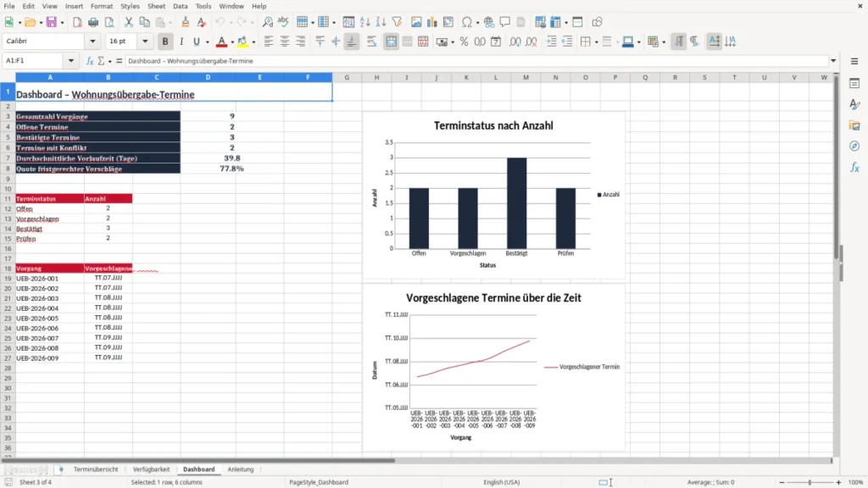Click the Copy icon

144,22
